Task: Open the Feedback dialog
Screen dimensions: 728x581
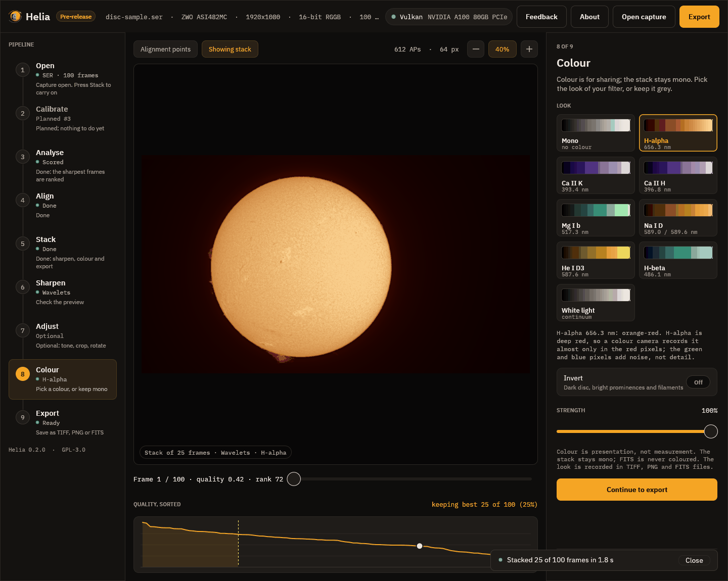Action: (541, 17)
